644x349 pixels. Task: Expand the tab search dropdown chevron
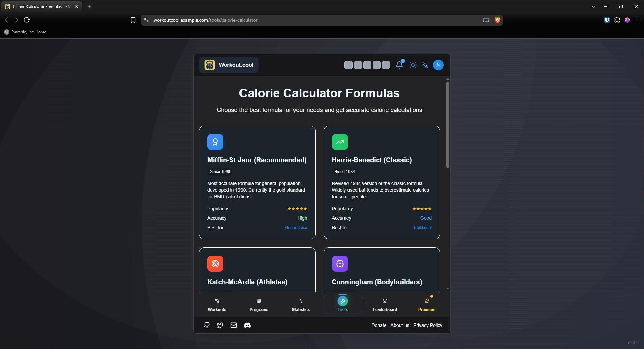[x=593, y=7]
